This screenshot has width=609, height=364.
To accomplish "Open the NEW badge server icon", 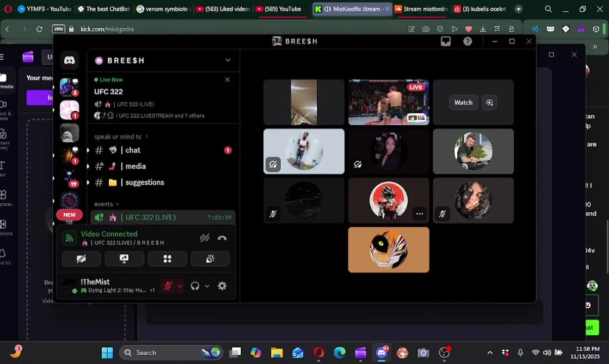I will tap(69, 215).
